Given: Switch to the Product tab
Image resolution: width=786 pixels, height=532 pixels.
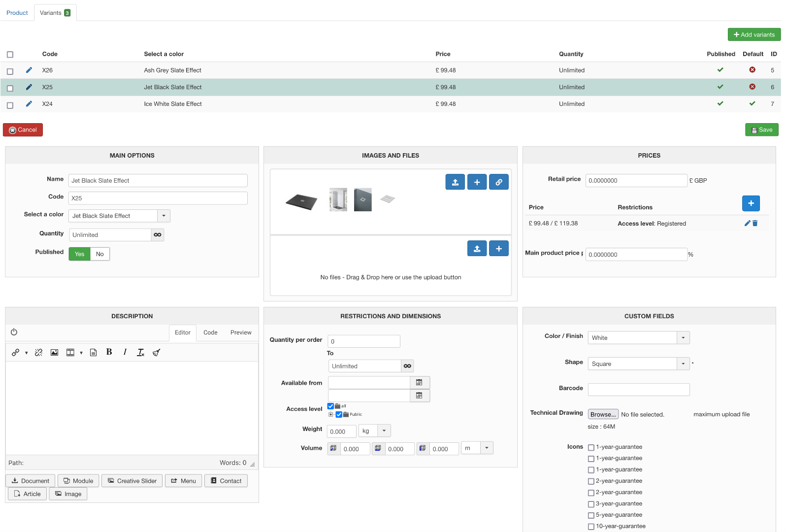Looking at the screenshot, I should [17, 13].
